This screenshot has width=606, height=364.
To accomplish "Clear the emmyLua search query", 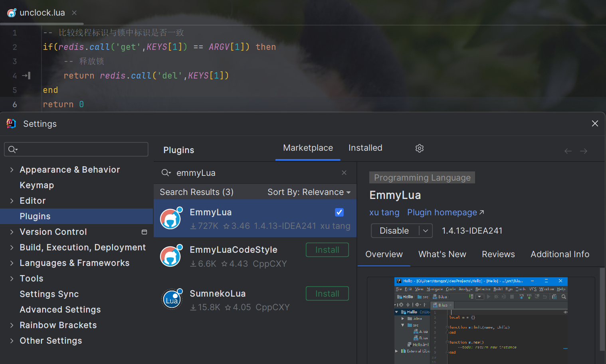I will tap(344, 173).
